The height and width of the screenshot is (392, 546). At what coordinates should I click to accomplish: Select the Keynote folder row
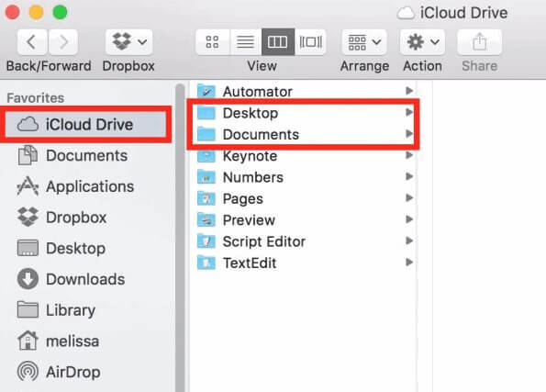pyautogui.click(x=304, y=156)
